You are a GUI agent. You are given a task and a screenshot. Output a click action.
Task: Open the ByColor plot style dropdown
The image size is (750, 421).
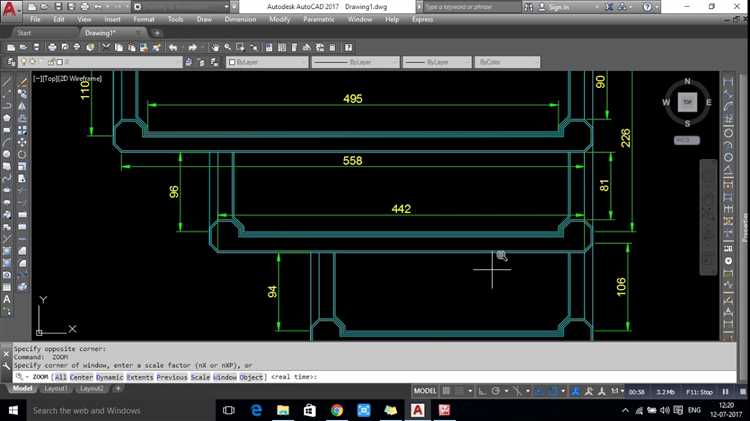(505, 62)
